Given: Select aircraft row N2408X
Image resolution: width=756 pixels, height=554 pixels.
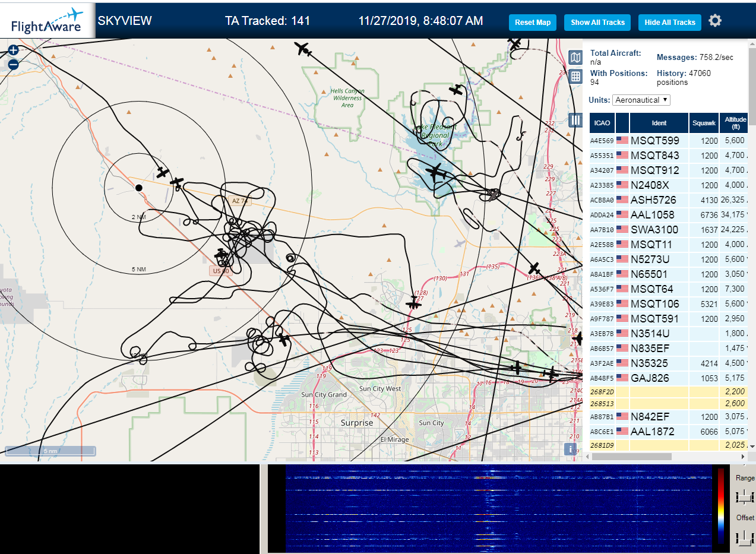Looking at the screenshot, I should point(669,185).
